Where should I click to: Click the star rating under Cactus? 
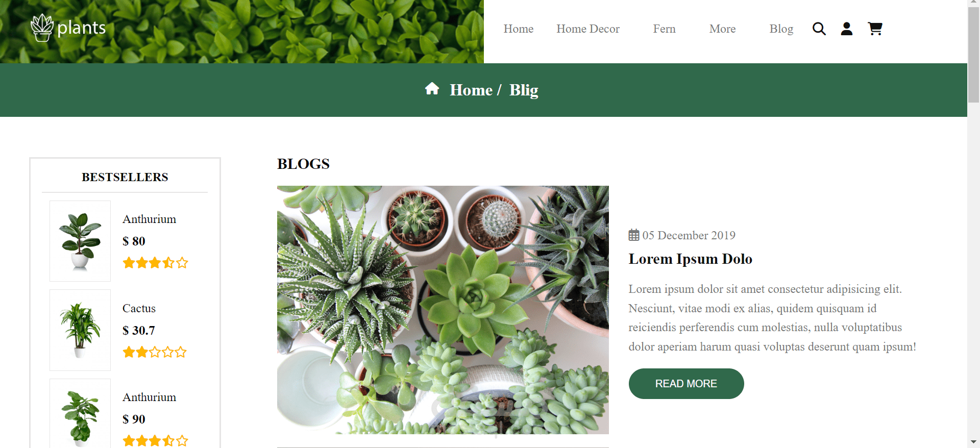155,352
